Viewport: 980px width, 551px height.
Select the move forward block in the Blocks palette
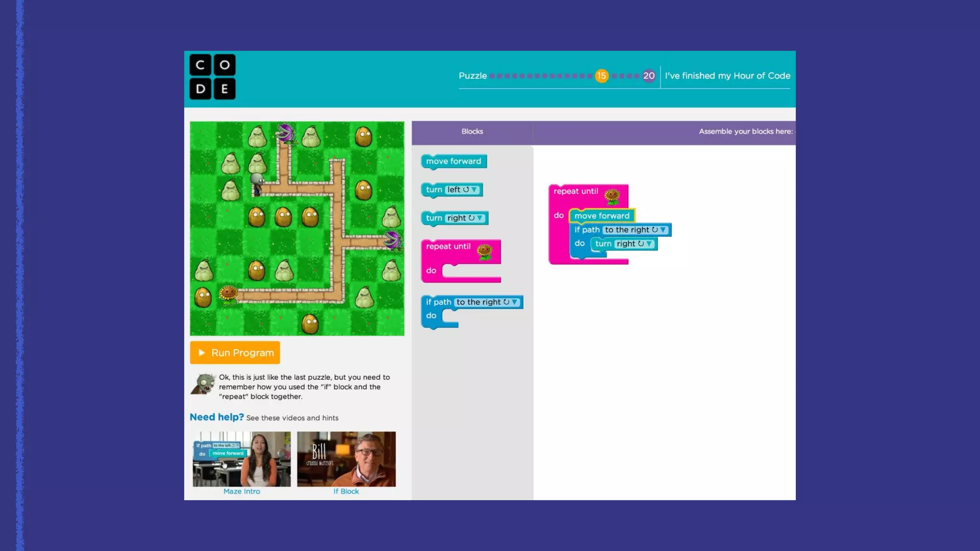(x=453, y=162)
